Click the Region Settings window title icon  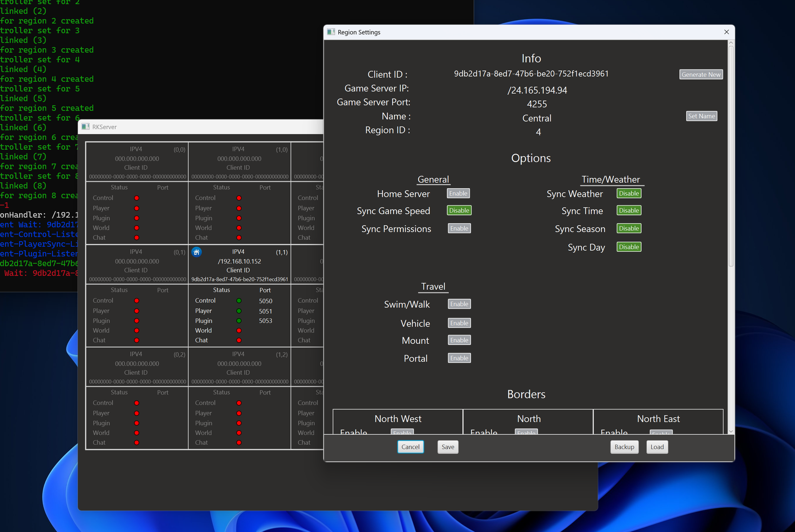click(331, 32)
